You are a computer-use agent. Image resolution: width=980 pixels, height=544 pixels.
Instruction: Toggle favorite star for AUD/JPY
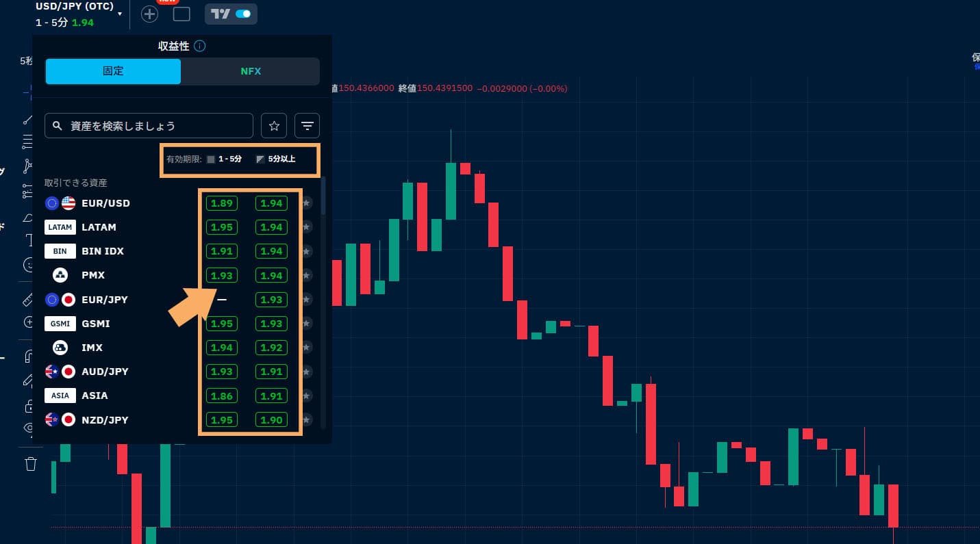[x=307, y=372]
